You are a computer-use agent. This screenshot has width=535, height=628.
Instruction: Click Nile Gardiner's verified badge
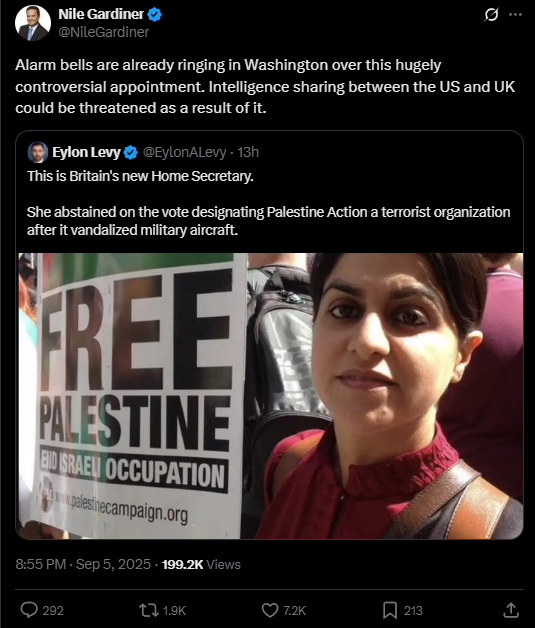click(x=155, y=14)
